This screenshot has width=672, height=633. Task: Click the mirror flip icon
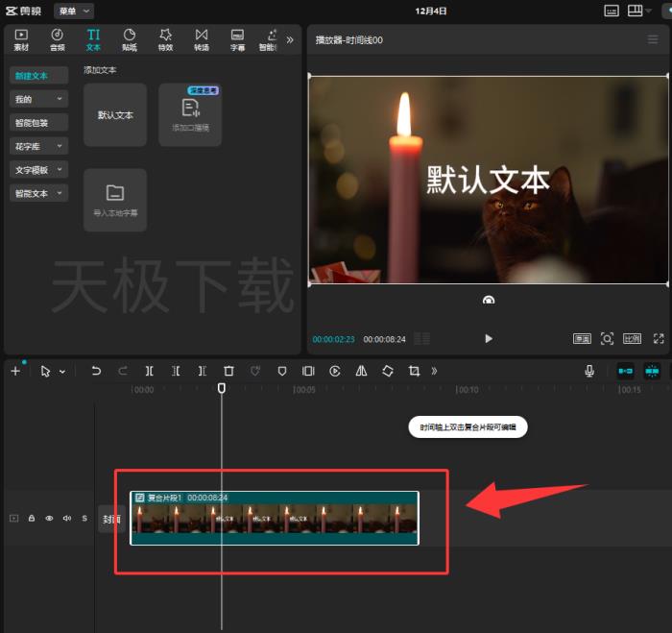click(x=361, y=371)
